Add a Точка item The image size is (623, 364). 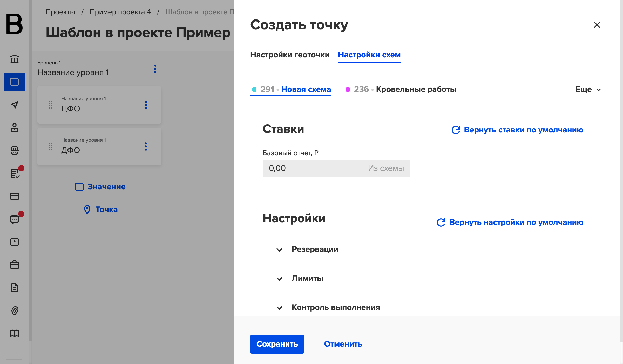pos(101,210)
